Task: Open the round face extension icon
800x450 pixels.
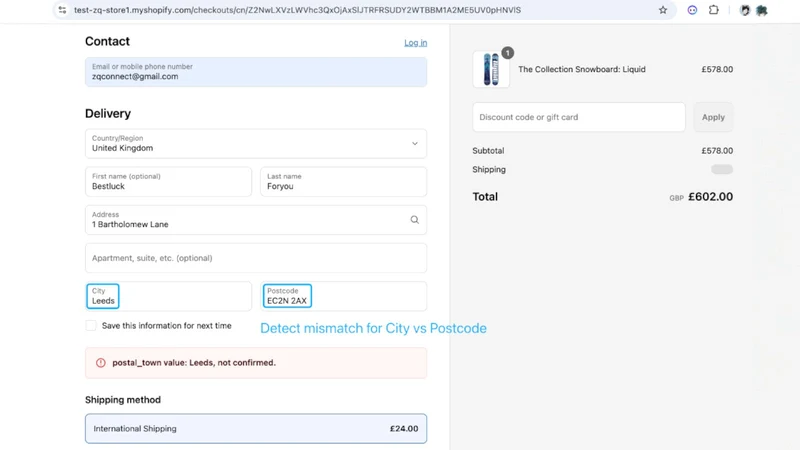Action: [692, 10]
